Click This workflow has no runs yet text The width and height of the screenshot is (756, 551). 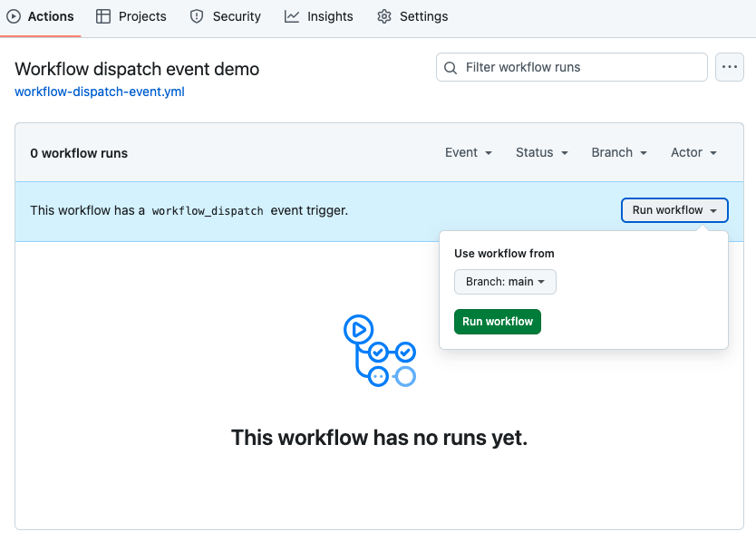click(380, 438)
